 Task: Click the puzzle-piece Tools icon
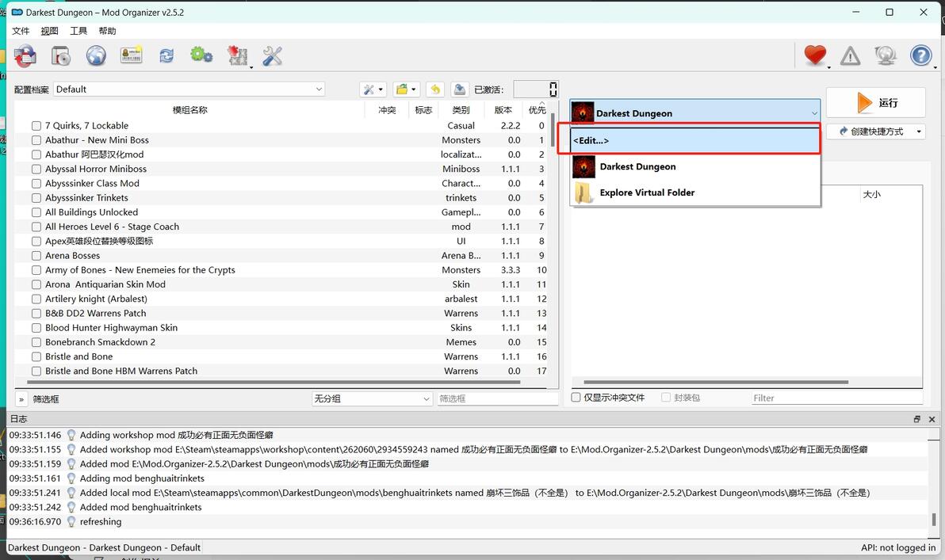(237, 56)
